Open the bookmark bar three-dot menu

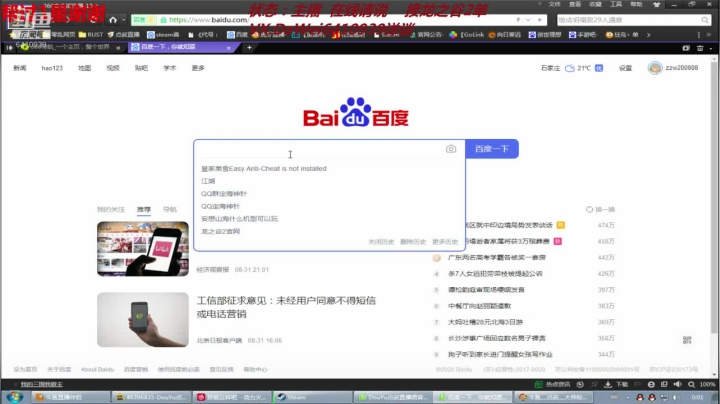pyautogui.click(x=698, y=34)
